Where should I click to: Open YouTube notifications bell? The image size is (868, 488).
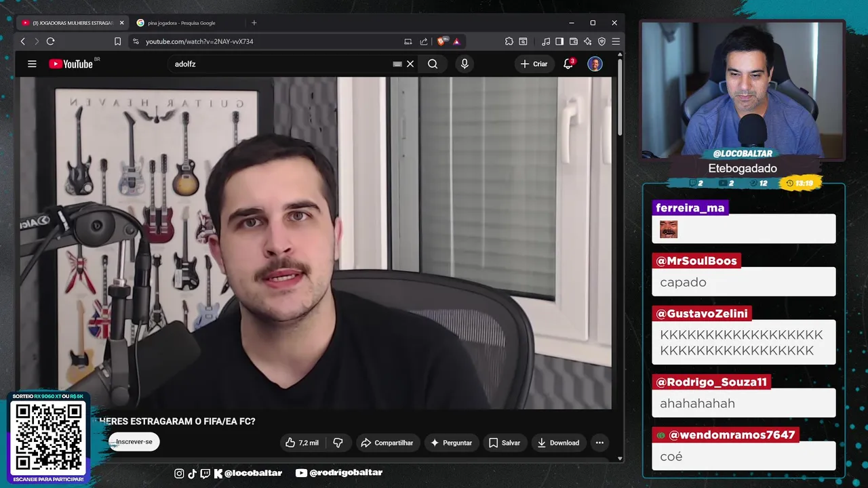[569, 64]
